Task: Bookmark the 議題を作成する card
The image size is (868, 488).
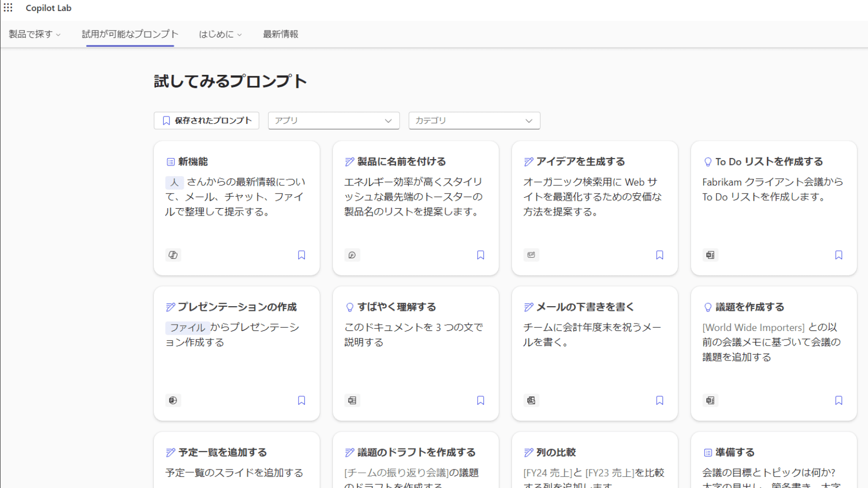Action: (839, 401)
